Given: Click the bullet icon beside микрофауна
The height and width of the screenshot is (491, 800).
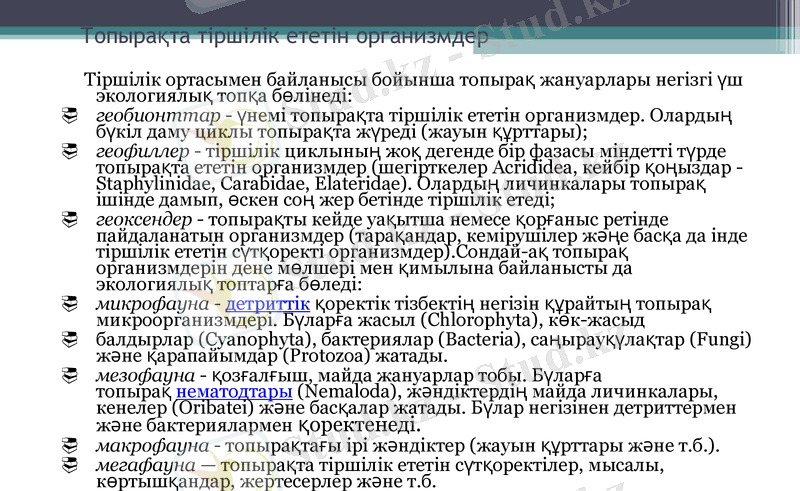Looking at the screenshot, I should 69,304.
